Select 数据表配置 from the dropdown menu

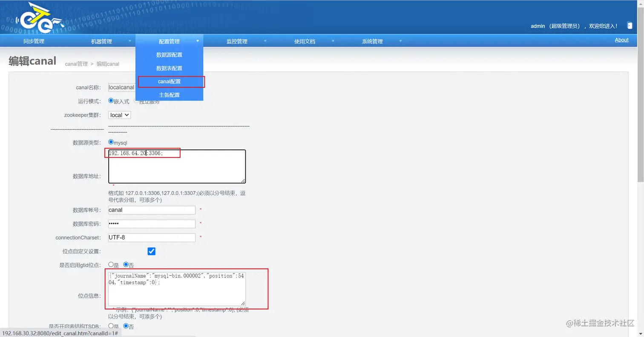(x=169, y=68)
